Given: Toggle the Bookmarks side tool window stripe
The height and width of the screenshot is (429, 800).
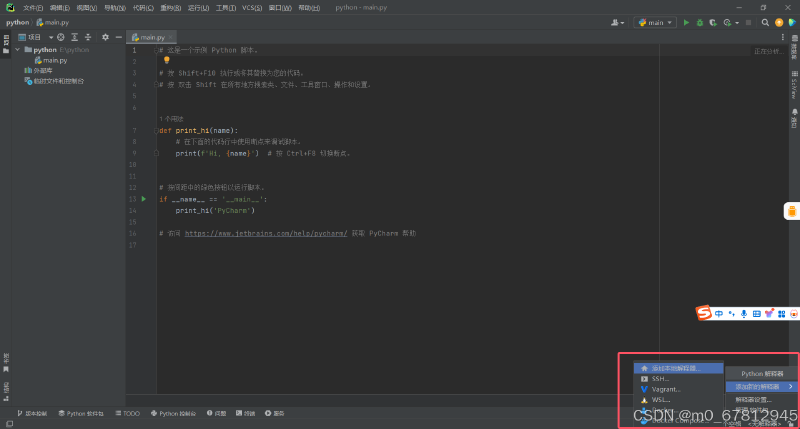Looking at the screenshot, I should (6, 362).
